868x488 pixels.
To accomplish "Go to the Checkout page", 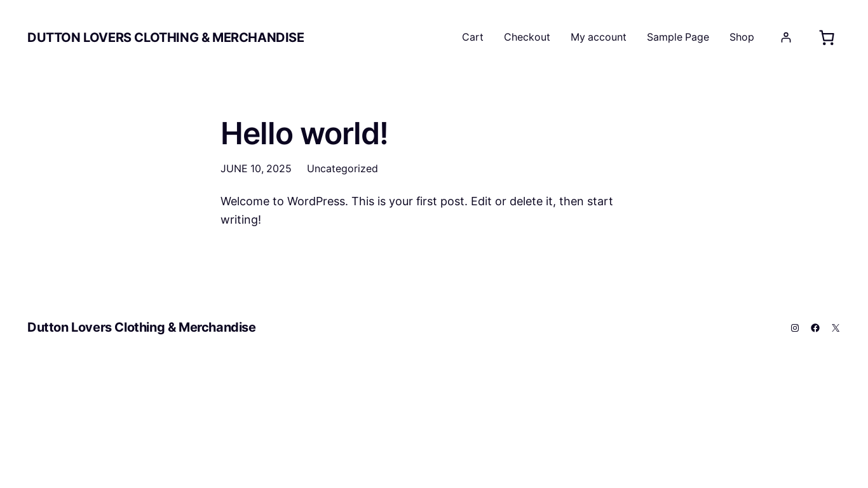I will pyautogui.click(x=527, y=37).
